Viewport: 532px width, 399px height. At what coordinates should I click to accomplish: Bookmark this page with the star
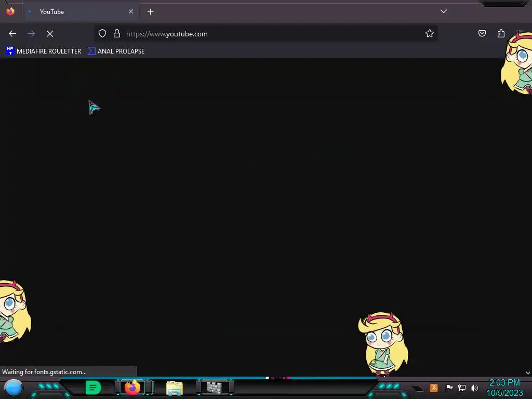click(430, 33)
